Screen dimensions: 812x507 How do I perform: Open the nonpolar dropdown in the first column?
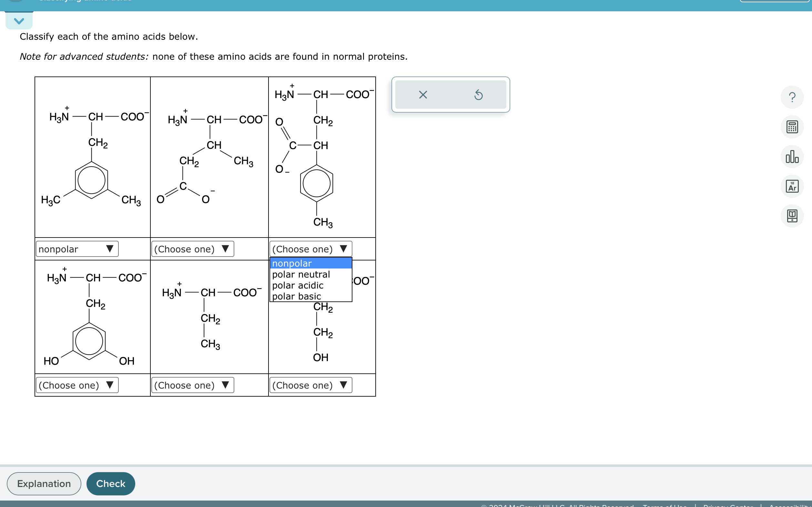tap(77, 249)
